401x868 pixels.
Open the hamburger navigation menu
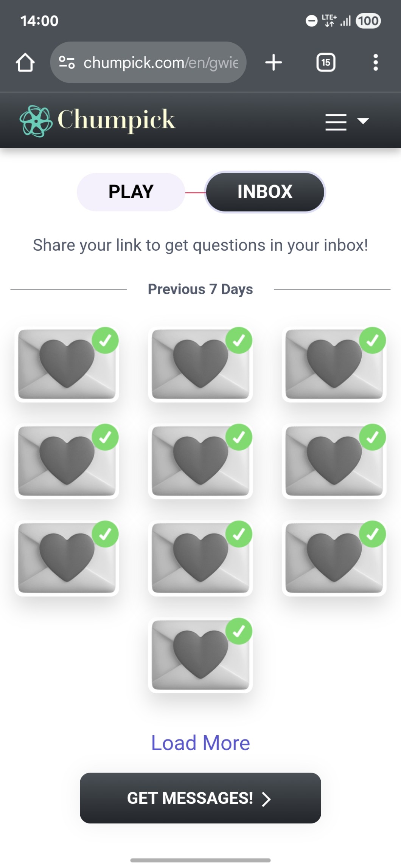336,122
